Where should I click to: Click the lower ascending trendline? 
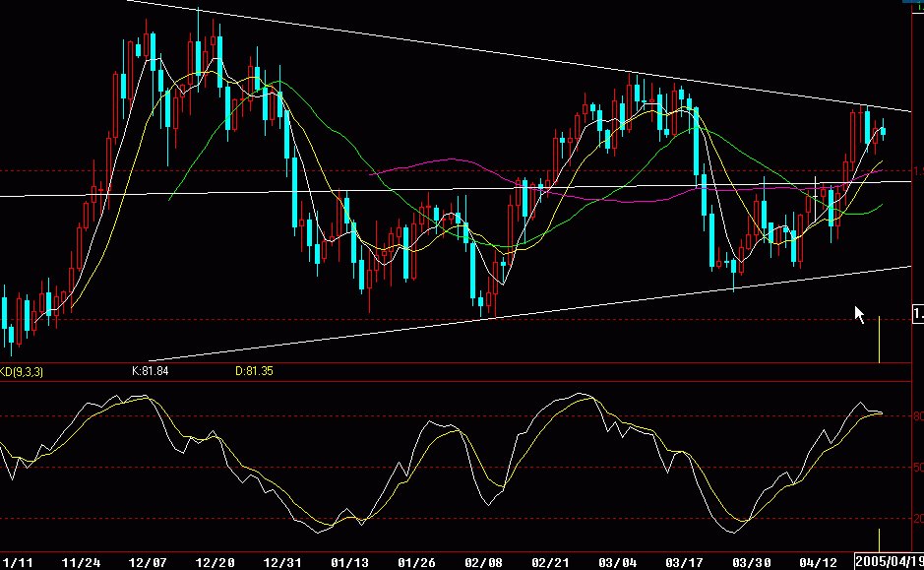point(492,315)
